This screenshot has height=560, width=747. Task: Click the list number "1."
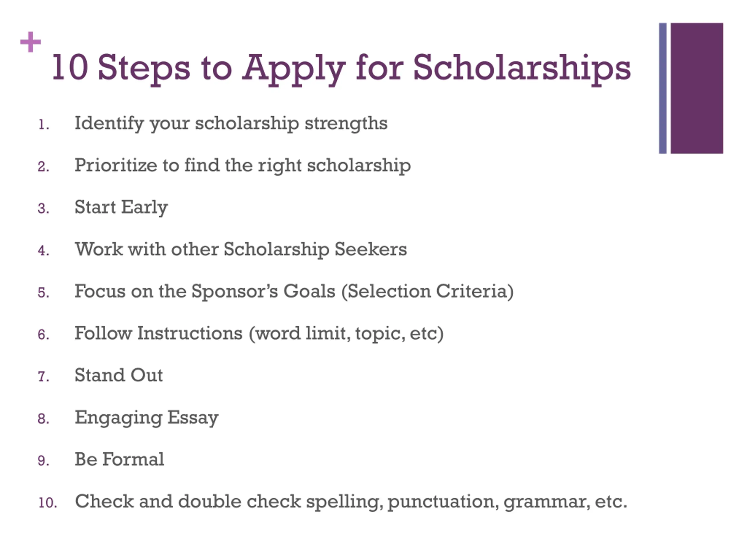pos(43,125)
